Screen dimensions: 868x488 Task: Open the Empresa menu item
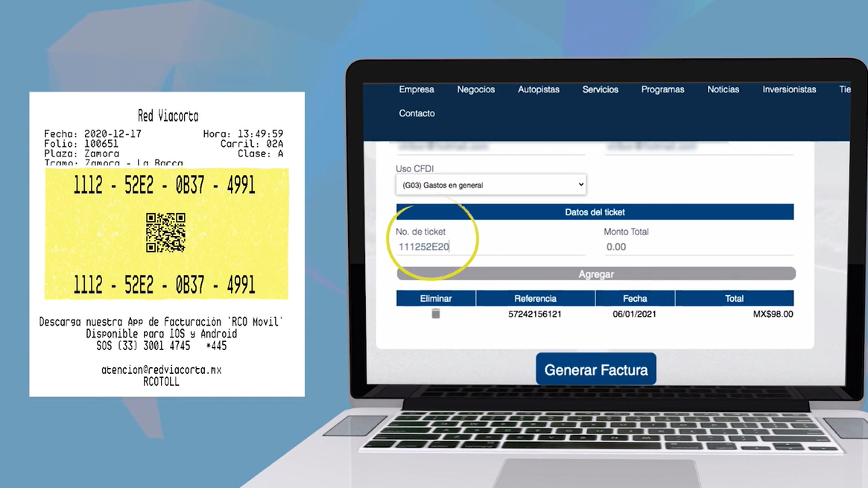click(416, 89)
